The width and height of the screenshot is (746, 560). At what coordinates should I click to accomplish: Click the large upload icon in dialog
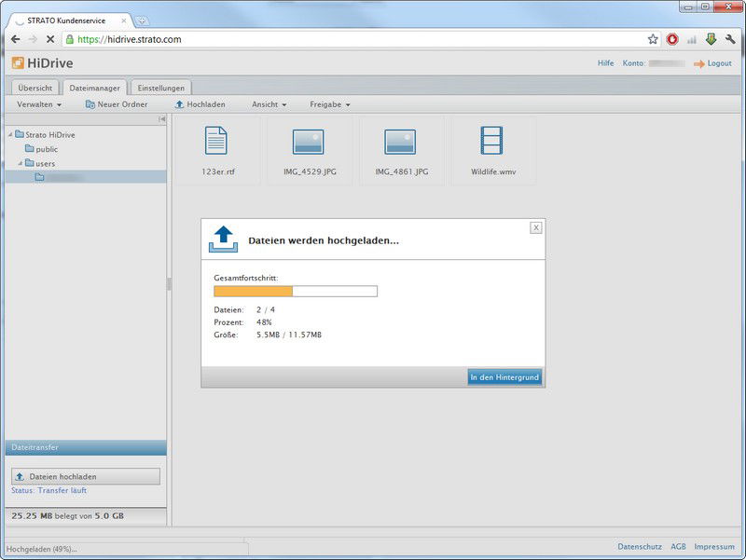(x=223, y=239)
